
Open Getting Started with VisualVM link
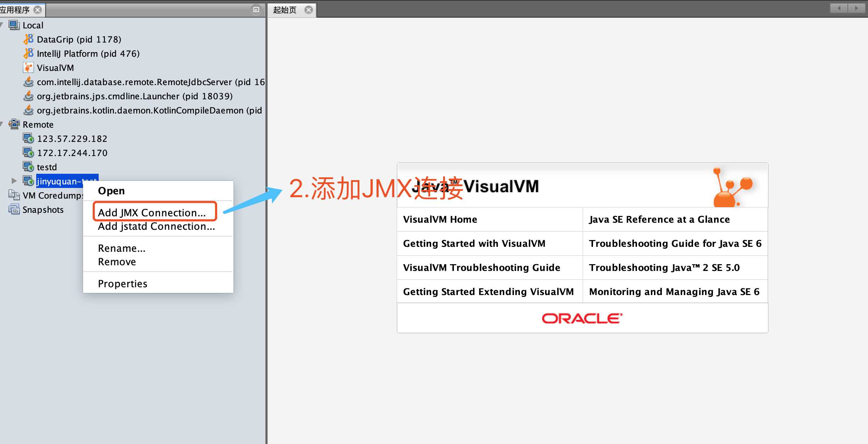click(x=474, y=243)
